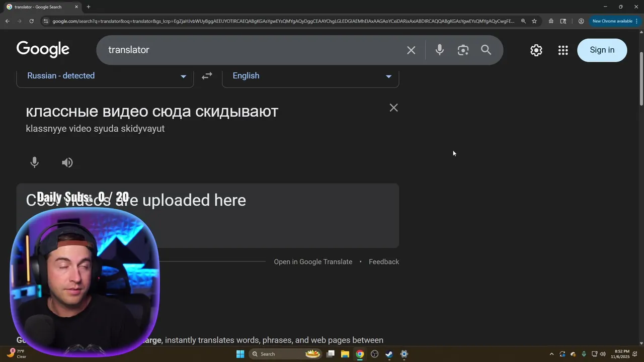Viewport: 644px width, 362px height.
Task: Listen to the Russian text pronunciation
Action: [x=67, y=162]
